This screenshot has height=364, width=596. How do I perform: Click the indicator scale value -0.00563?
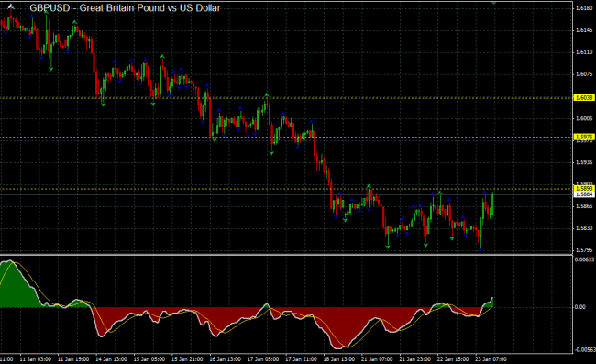pyautogui.click(x=584, y=350)
